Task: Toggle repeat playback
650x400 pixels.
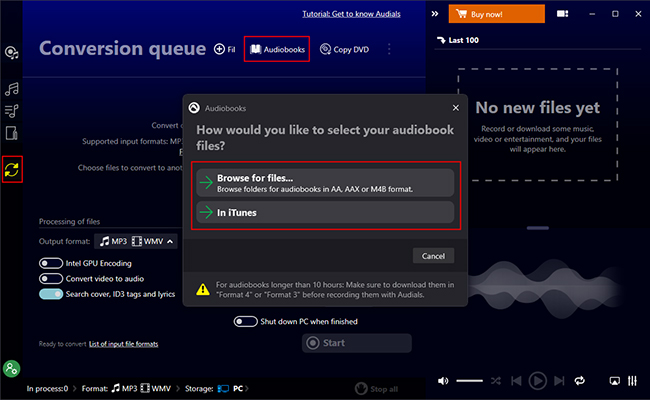Action: [x=580, y=381]
